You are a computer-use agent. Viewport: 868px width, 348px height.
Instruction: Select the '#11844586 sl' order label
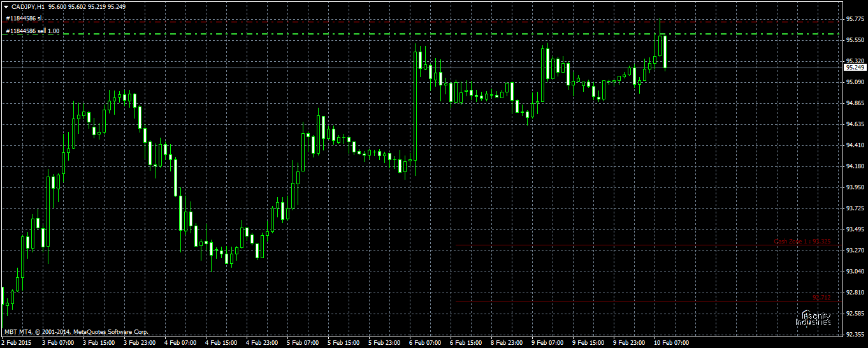[24, 18]
